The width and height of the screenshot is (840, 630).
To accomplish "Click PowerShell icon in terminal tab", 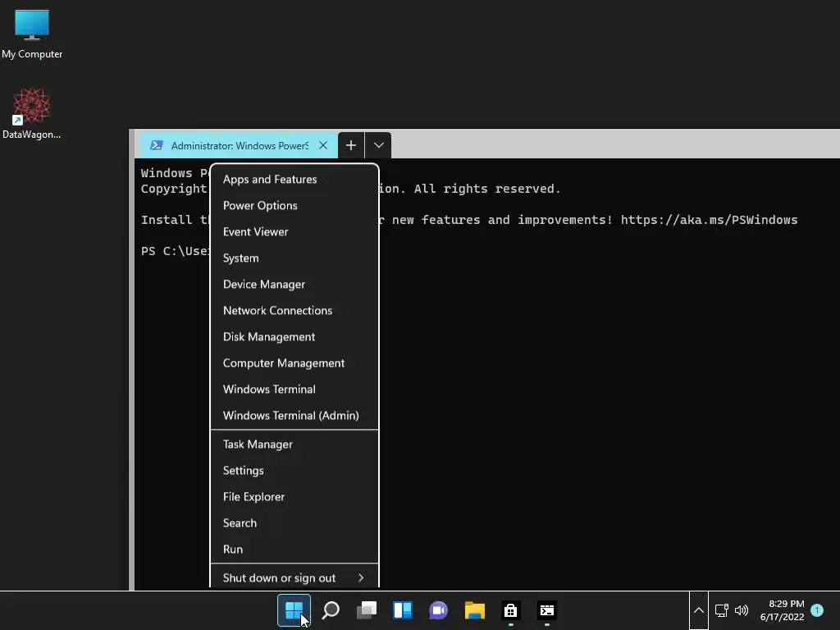I will tap(157, 145).
